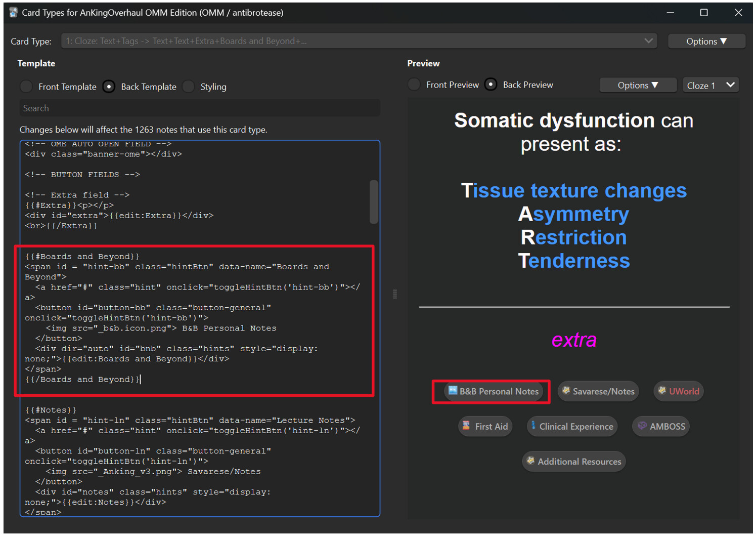This screenshot has width=756, height=537.
Task: Click the template Search field
Action: tap(200, 108)
